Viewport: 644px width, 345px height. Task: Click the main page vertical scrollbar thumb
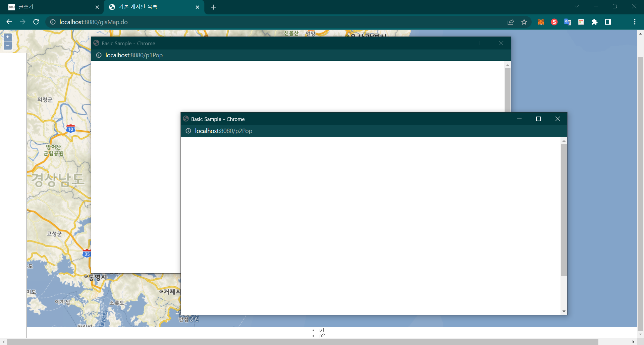click(640, 194)
